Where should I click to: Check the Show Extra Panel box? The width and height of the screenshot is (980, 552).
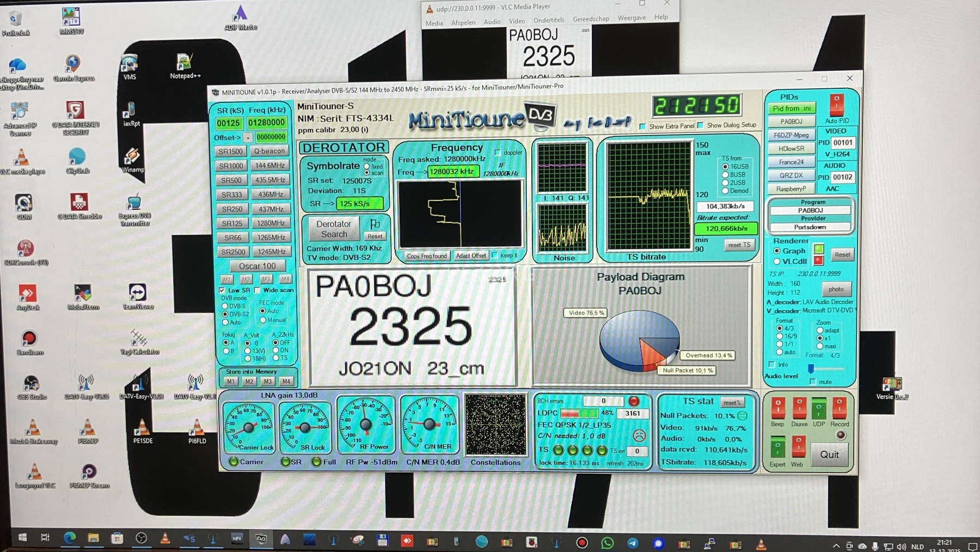tap(643, 126)
